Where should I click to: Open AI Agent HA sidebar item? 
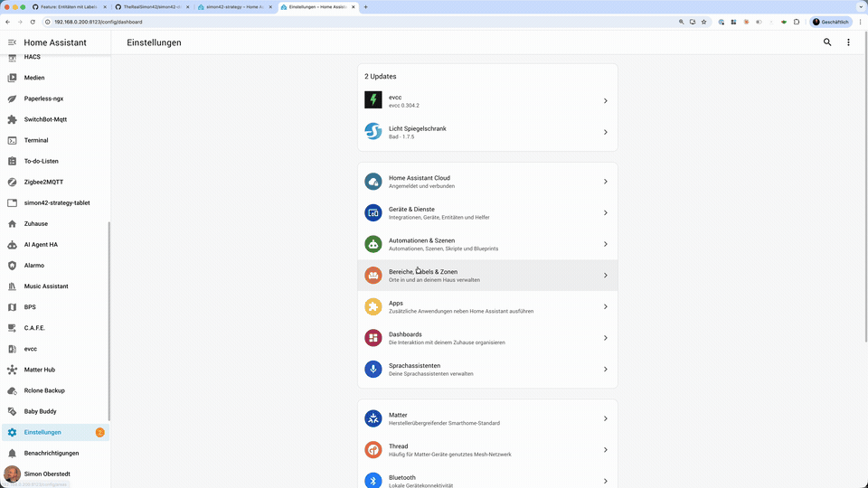(x=55, y=245)
